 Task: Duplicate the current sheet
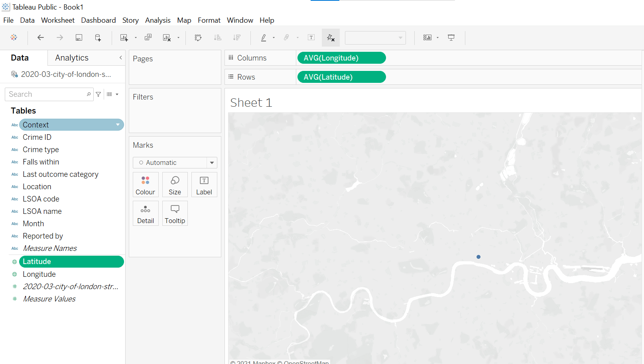click(x=148, y=37)
